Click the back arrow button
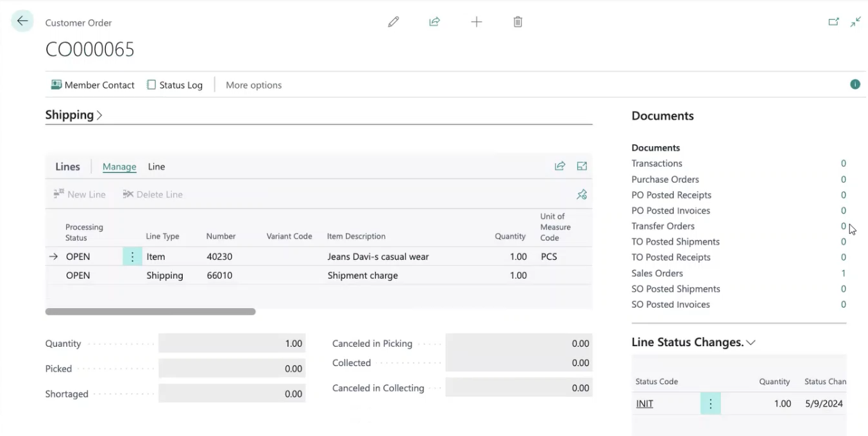This screenshot has height=436, width=868. point(22,21)
